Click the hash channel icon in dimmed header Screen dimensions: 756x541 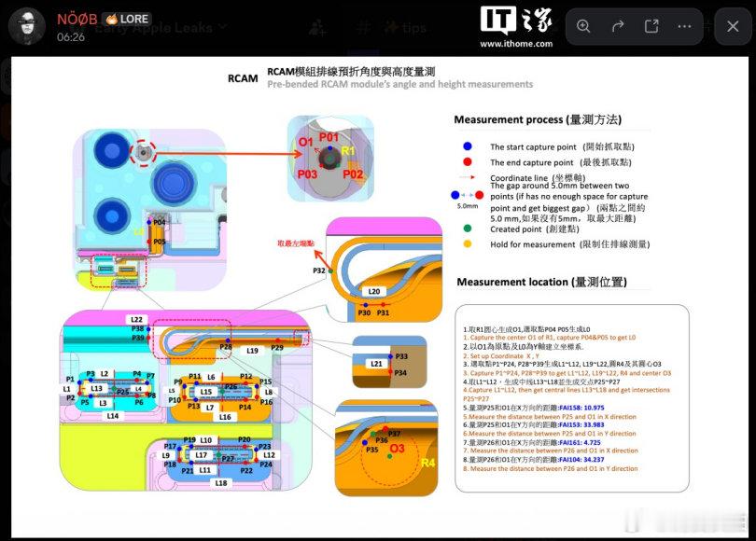coord(363,28)
